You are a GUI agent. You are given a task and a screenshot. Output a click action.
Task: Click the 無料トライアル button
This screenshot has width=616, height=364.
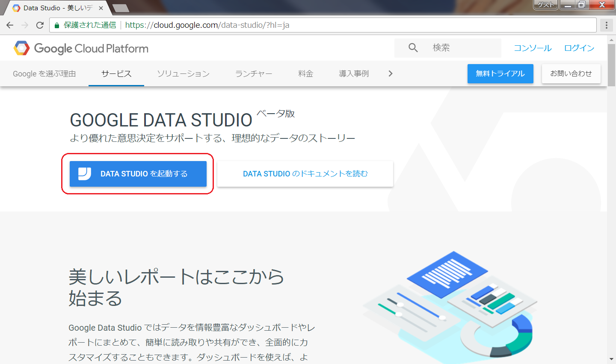tap(500, 73)
